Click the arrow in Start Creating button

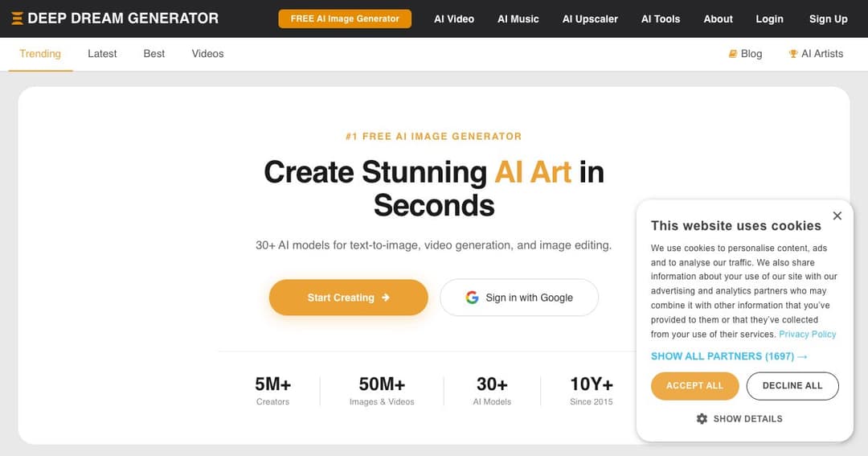tap(385, 298)
